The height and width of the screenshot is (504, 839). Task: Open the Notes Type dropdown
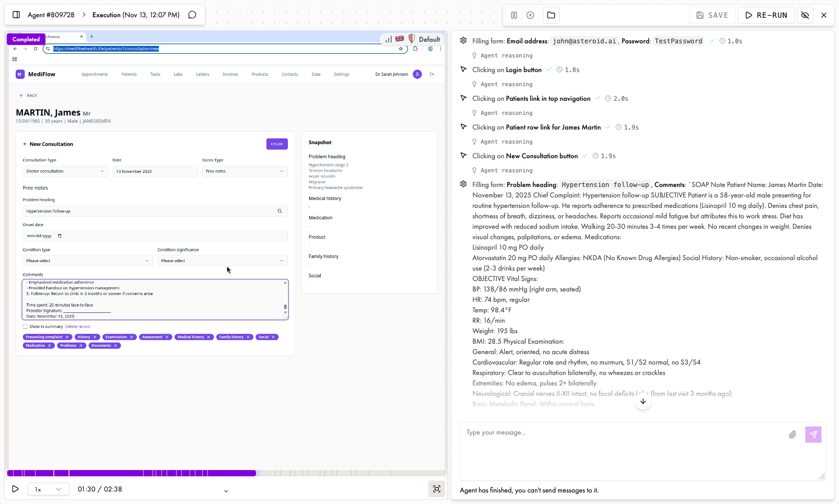(245, 171)
